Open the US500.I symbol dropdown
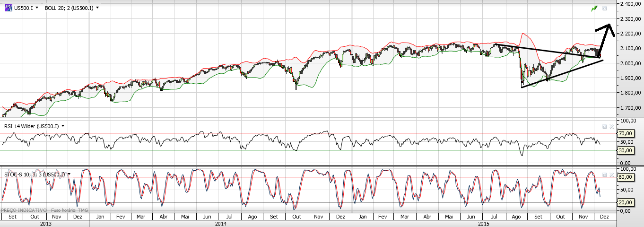Screen dimensions: 644x227 click(x=37, y=8)
